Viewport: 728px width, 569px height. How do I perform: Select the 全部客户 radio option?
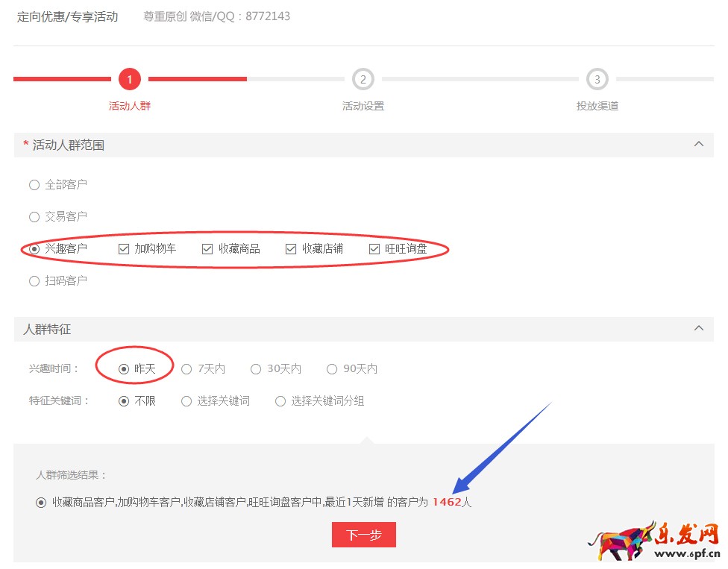pos(34,185)
